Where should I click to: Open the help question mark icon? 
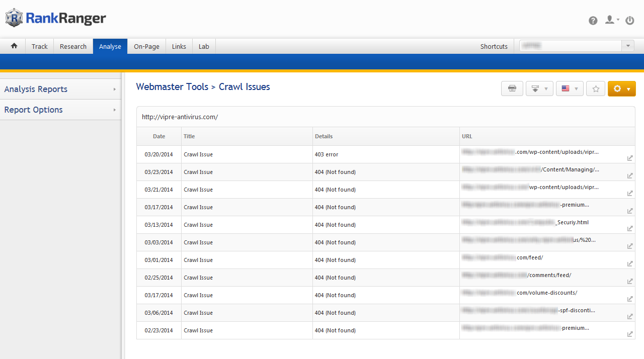coord(593,21)
